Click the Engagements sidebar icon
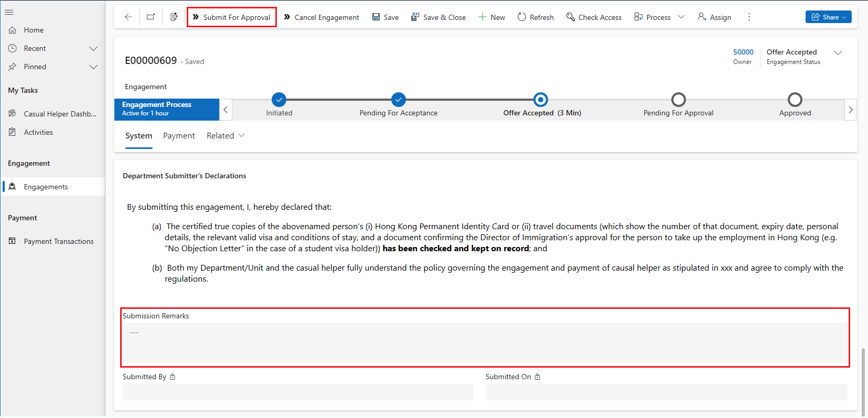This screenshot has height=418, width=868. click(x=13, y=187)
